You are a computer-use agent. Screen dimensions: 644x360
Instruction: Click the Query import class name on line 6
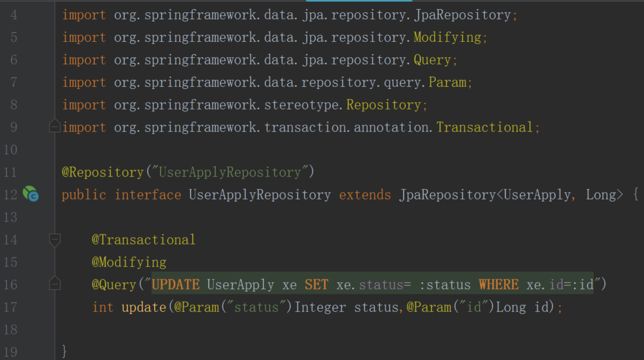click(x=432, y=61)
